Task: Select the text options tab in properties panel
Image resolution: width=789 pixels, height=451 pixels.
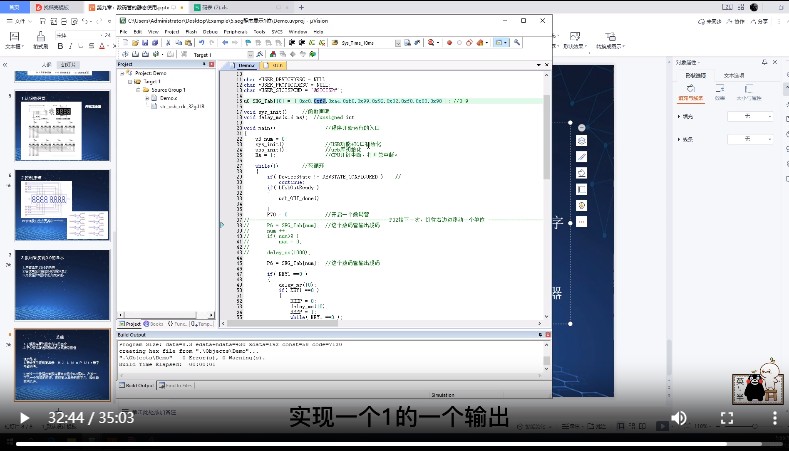Action: pyautogui.click(x=734, y=75)
